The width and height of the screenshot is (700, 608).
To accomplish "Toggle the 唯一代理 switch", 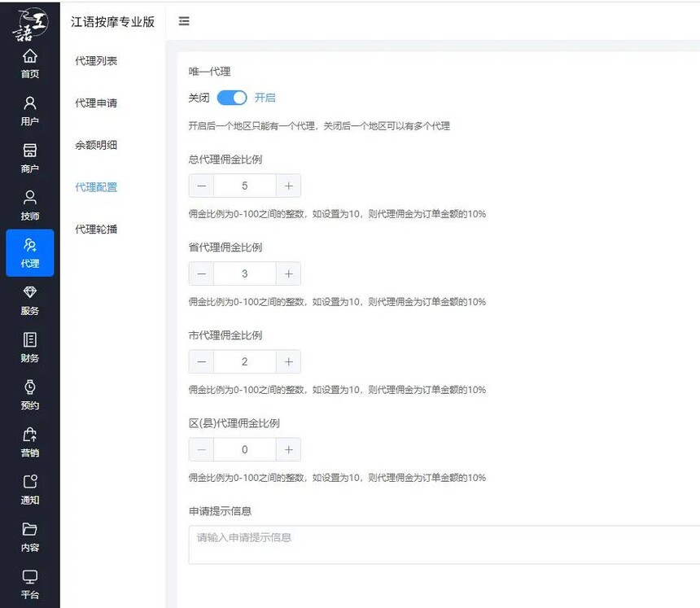I will tap(232, 98).
